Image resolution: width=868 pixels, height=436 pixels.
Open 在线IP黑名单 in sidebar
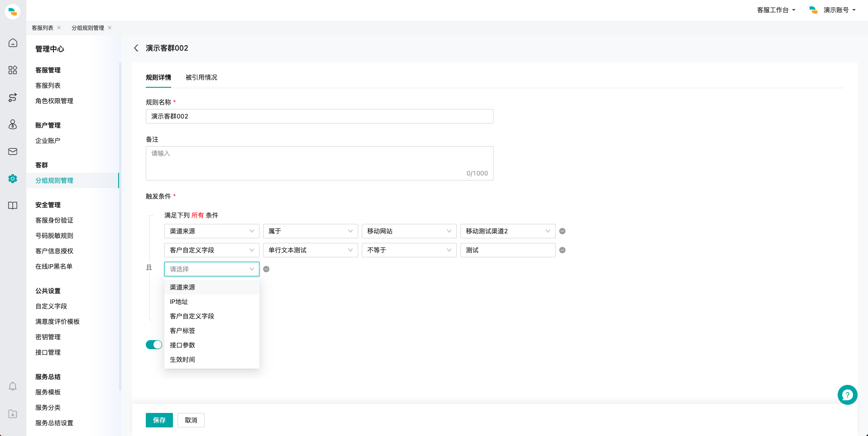point(54,266)
